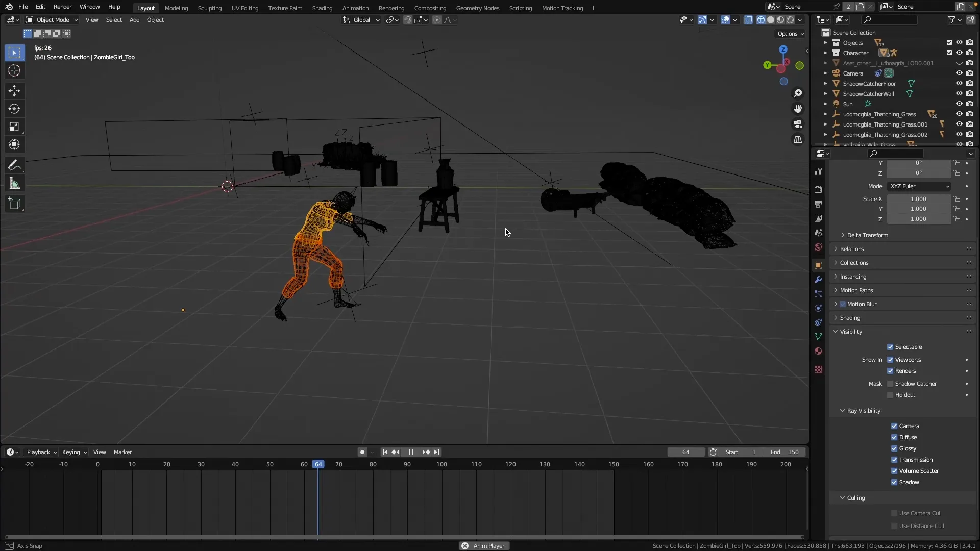Select the Measure tool
Viewport: 980px width, 551px height.
pyautogui.click(x=14, y=183)
